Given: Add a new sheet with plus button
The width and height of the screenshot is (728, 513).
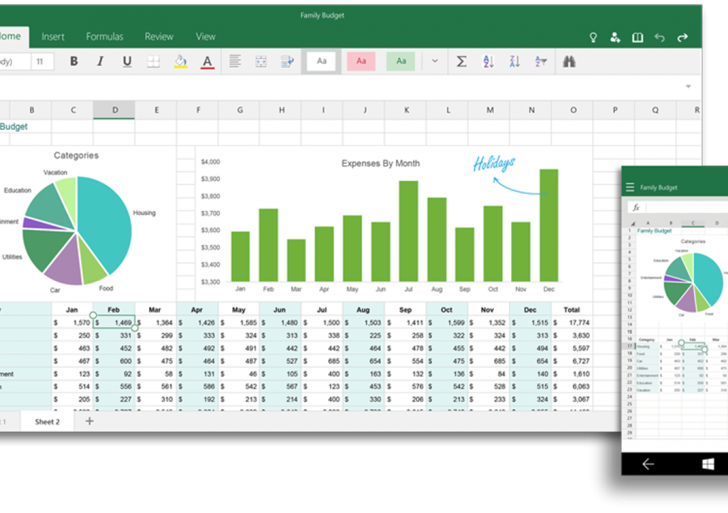Looking at the screenshot, I should coord(89,421).
